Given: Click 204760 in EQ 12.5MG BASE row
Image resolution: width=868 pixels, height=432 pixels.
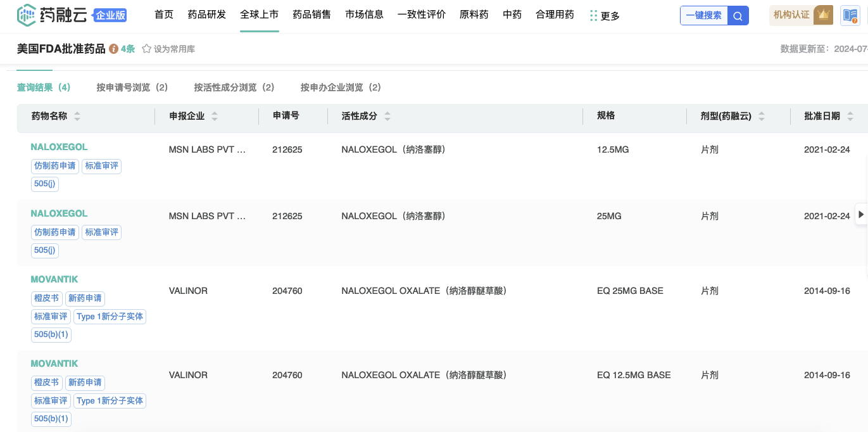Looking at the screenshot, I should 287,375.
